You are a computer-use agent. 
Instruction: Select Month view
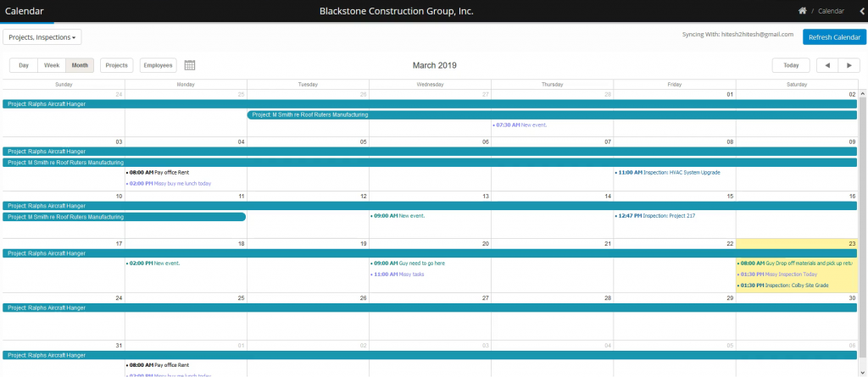tap(80, 65)
